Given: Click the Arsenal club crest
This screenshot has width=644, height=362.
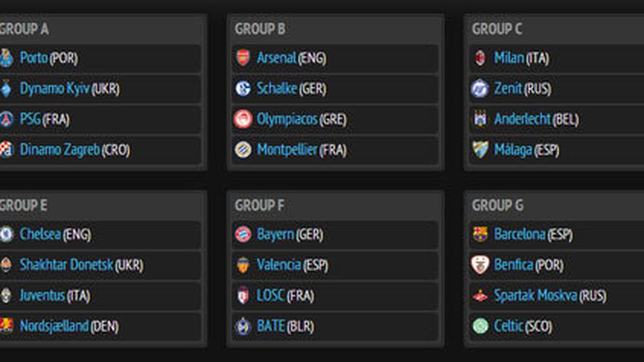Looking at the screenshot, I should pos(243,57).
